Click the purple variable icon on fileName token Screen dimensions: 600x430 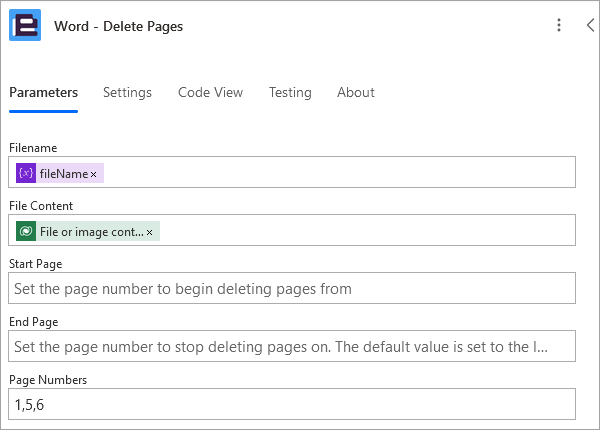click(x=26, y=173)
